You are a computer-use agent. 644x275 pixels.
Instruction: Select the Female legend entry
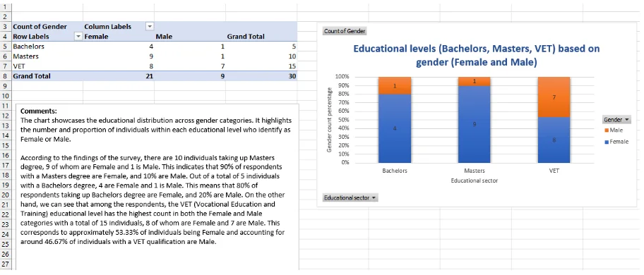pyautogui.click(x=616, y=142)
